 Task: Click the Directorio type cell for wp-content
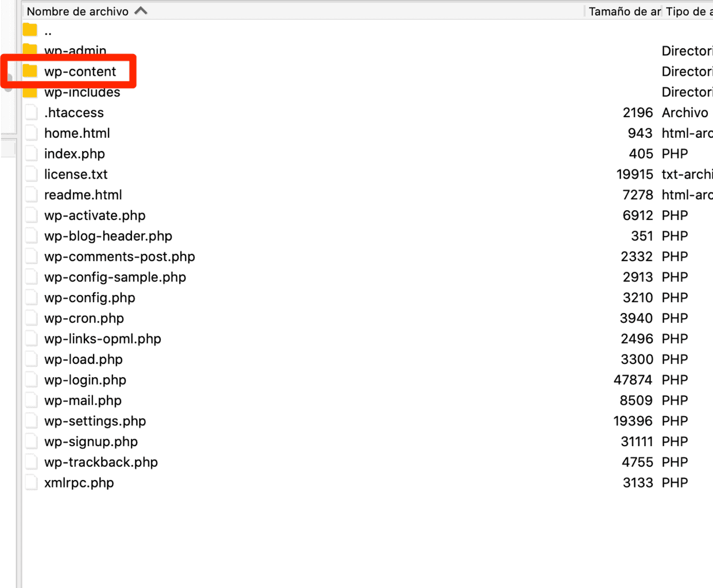coord(687,71)
